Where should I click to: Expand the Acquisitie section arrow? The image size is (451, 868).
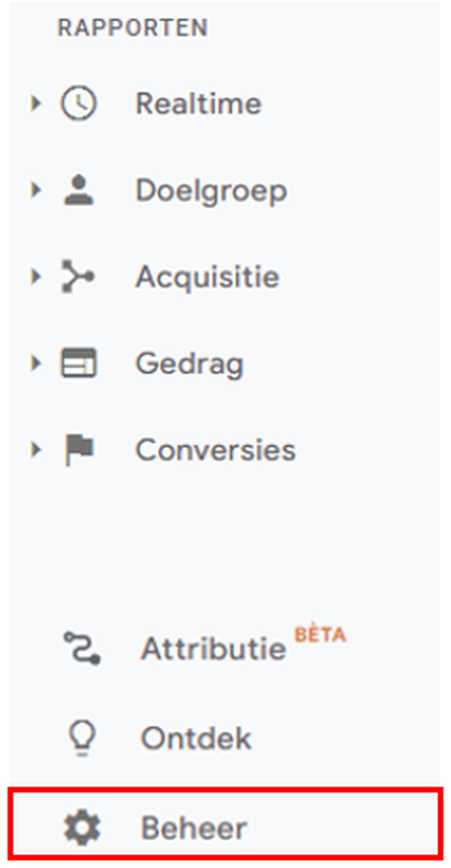(x=36, y=276)
